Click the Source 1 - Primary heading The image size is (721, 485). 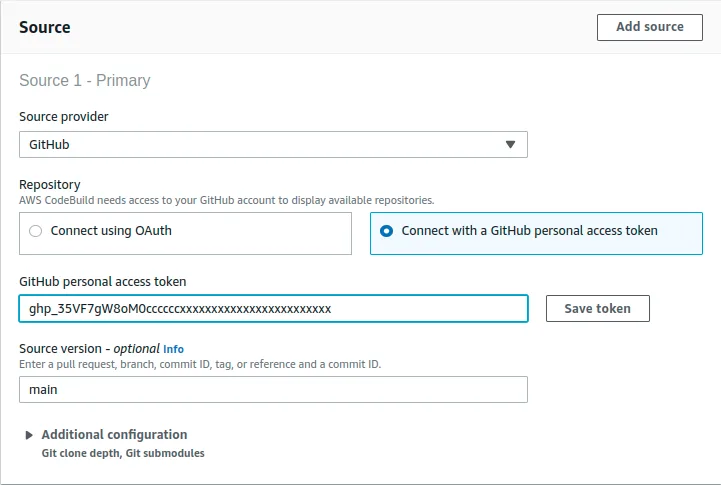tap(85, 80)
